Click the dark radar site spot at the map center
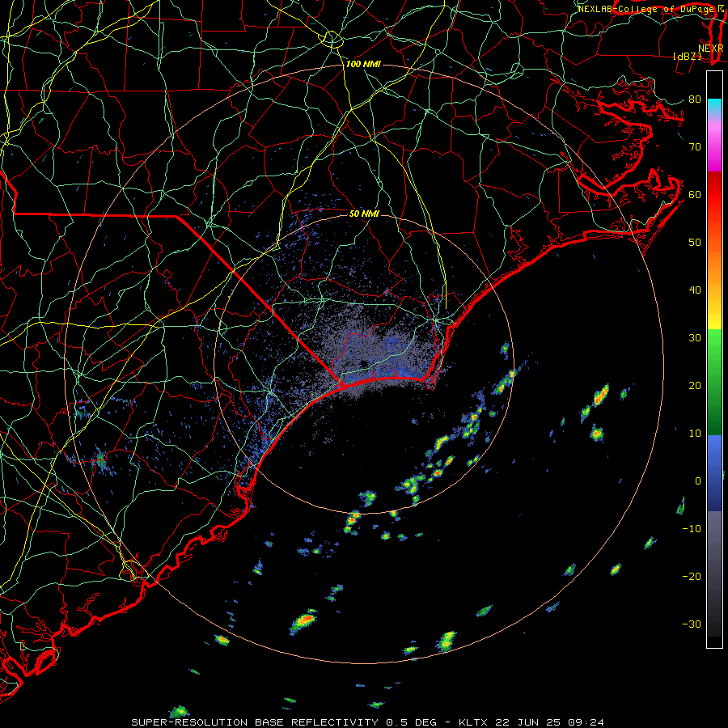 [x=363, y=363]
